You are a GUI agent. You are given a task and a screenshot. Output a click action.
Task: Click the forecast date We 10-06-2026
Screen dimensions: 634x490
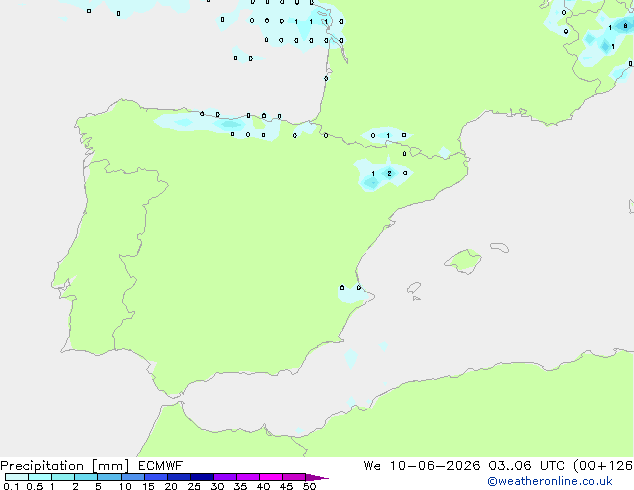coord(422,466)
